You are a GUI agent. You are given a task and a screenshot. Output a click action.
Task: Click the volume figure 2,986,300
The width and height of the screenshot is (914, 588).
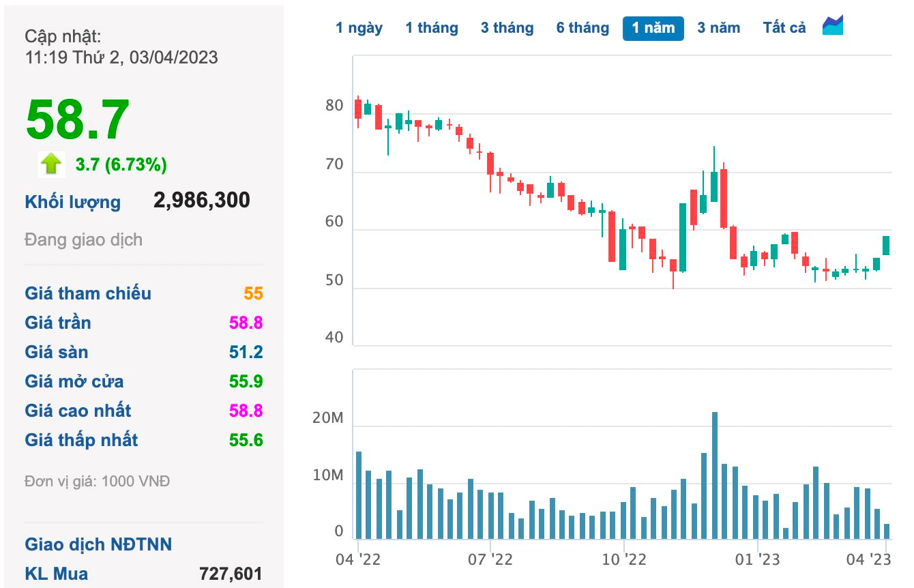coord(202,200)
